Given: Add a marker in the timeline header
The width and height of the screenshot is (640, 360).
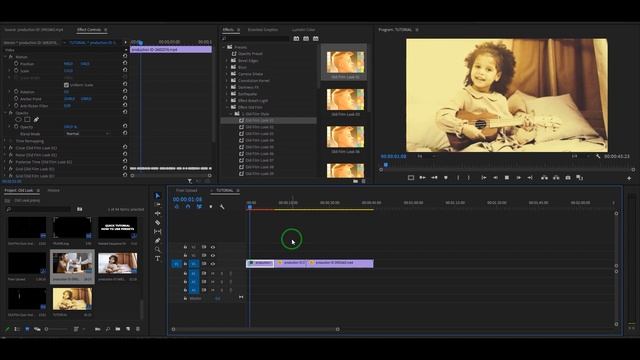Looking at the screenshot, I should coord(211,207).
